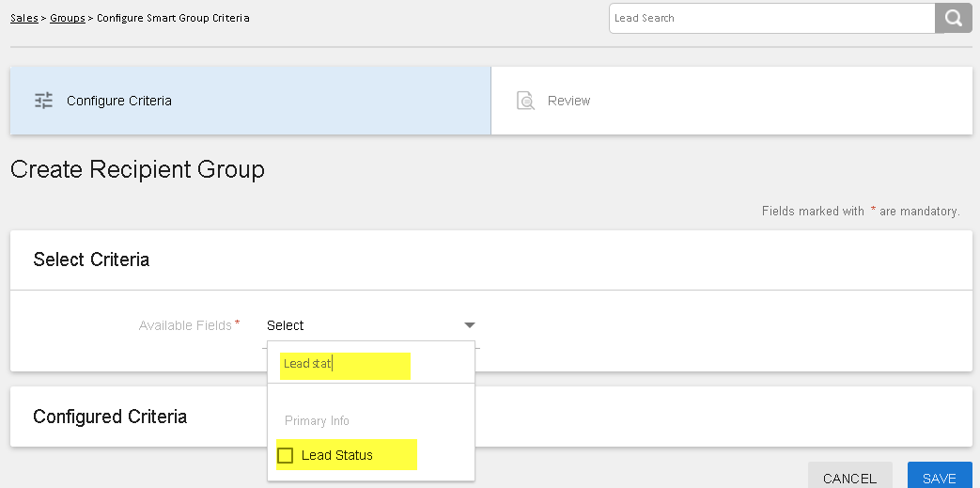Click the Create Recipient Group heading

click(137, 170)
